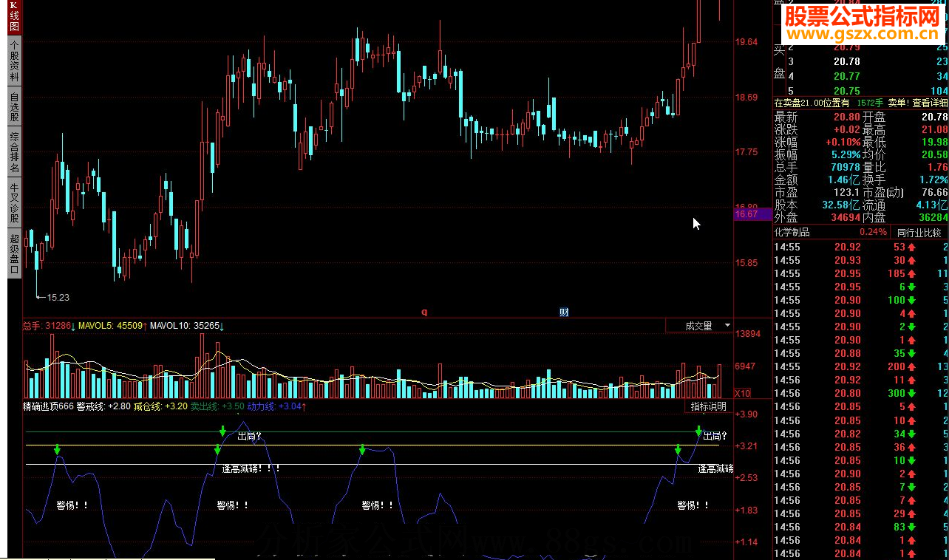Screen dimensions: 949x560
Task: Click the +3.90 indicator axis label
Action: (x=746, y=414)
